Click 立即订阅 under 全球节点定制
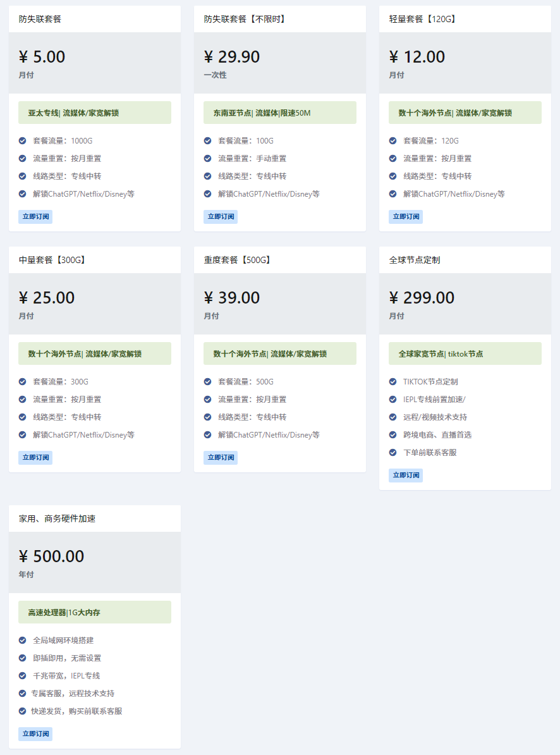This screenshot has height=755, width=560. pos(406,476)
